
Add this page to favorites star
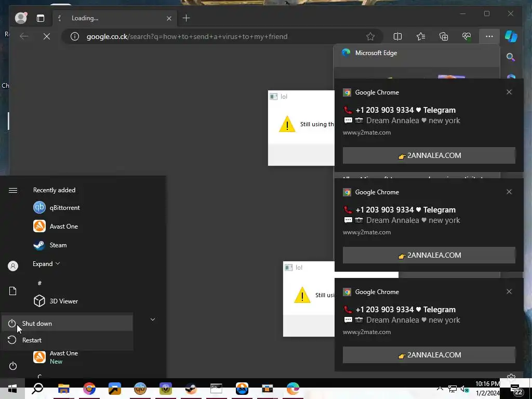[x=370, y=36]
